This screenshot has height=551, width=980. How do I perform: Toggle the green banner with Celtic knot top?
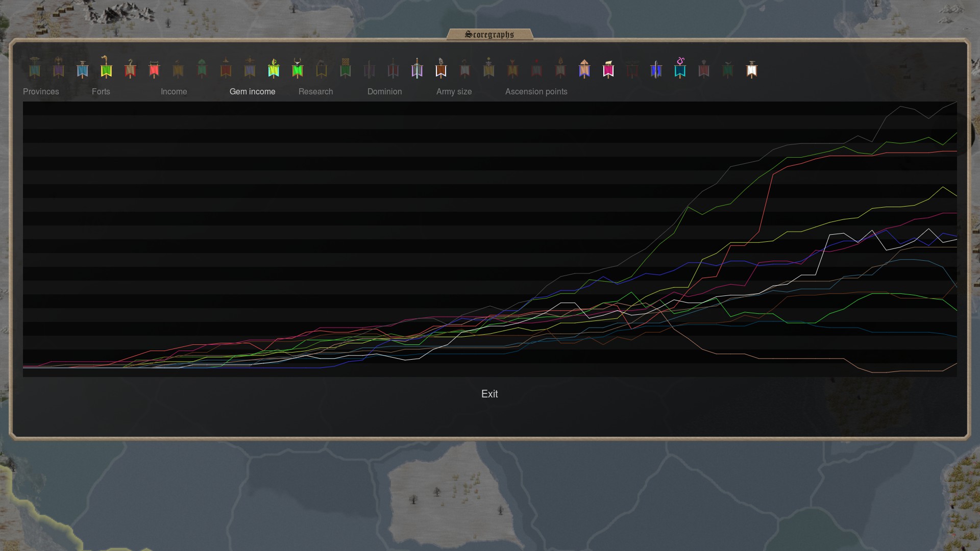346,67
